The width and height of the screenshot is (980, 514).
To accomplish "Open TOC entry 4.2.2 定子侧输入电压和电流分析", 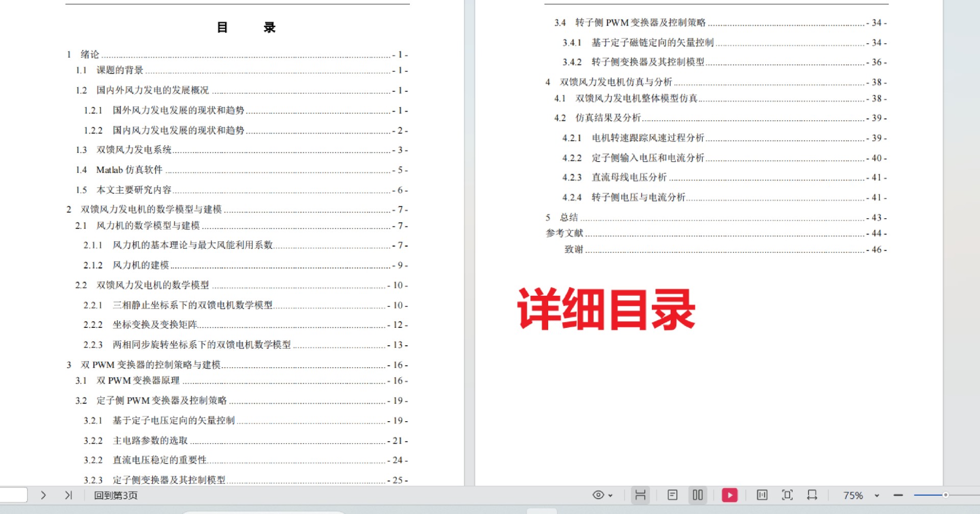I will pyautogui.click(x=725, y=158).
